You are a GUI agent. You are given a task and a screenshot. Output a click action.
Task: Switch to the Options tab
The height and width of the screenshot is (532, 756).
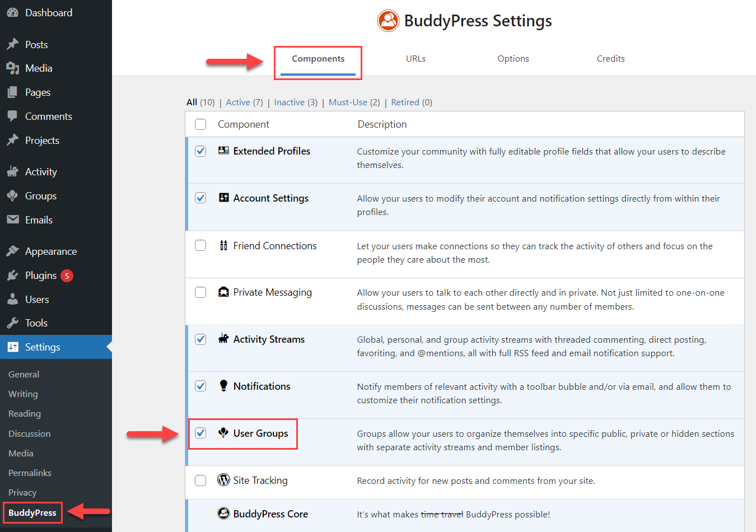coord(513,59)
